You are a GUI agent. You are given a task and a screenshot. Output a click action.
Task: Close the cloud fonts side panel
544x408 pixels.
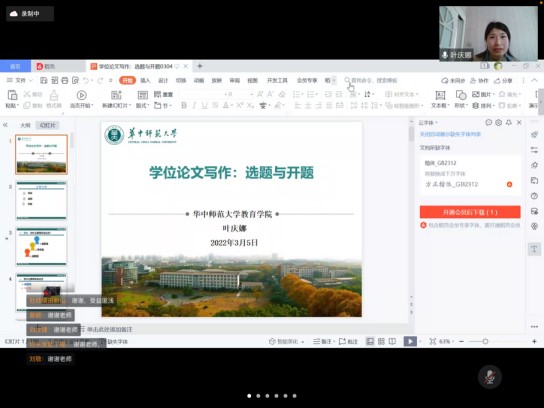(519, 122)
